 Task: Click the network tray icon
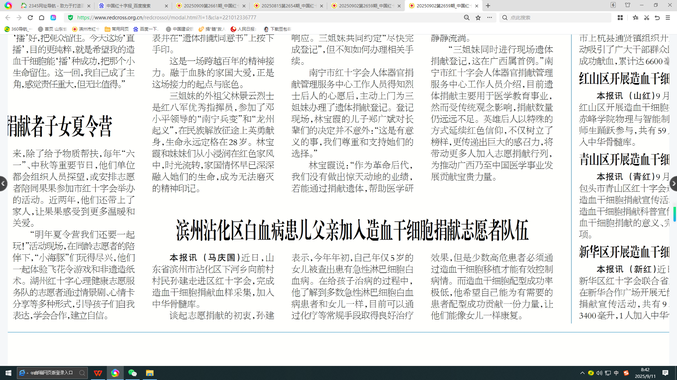click(x=608, y=373)
